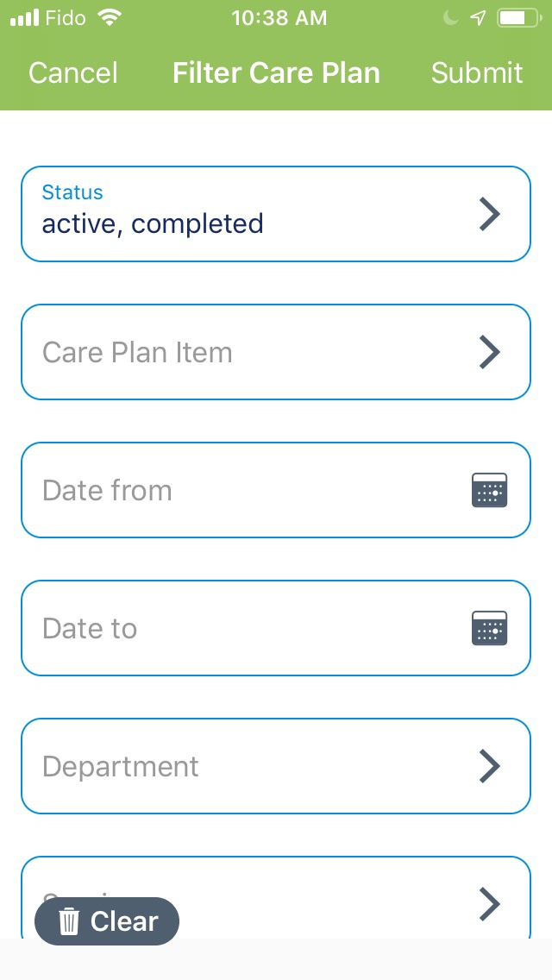Select the Date from input field

point(241,490)
